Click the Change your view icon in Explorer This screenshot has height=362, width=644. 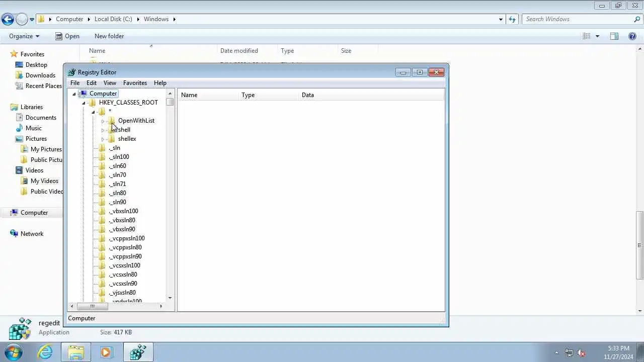(x=587, y=36)
